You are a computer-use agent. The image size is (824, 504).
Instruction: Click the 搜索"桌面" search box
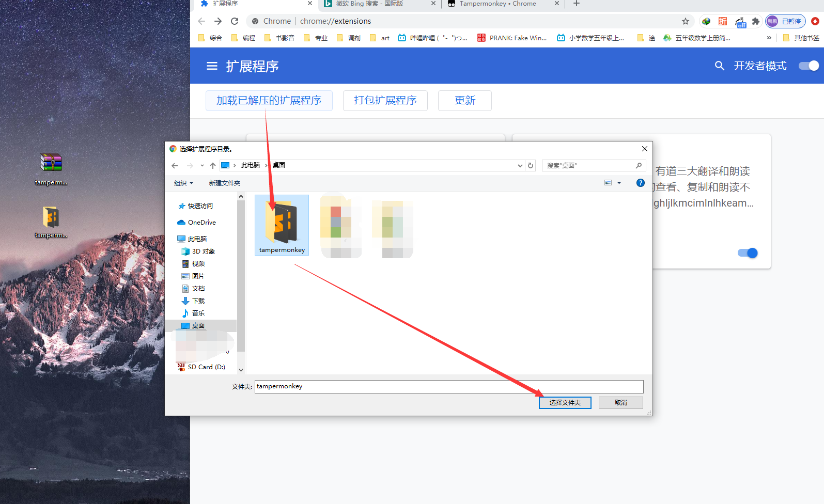594,165
